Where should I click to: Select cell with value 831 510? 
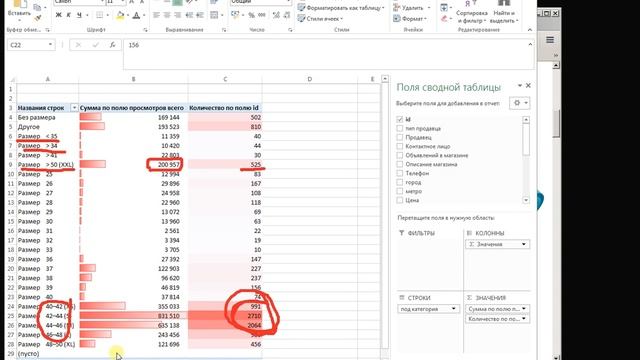[x=133, y=316]
